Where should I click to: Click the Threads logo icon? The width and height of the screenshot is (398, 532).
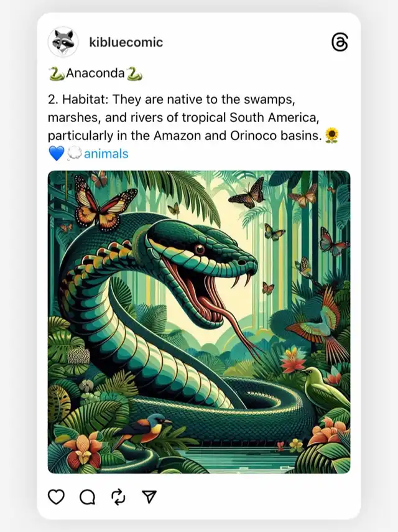[x=340, y=42]
